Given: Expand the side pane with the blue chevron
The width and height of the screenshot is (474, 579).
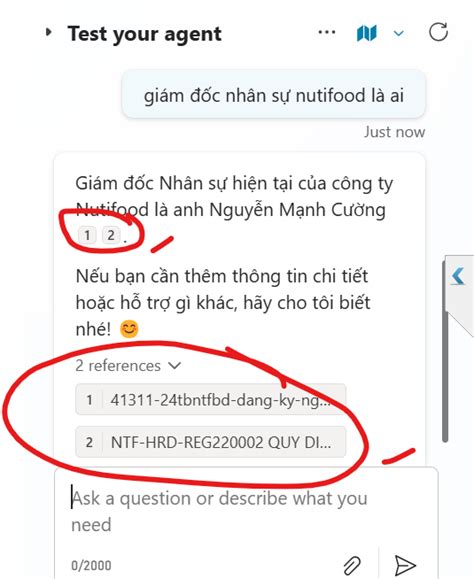Looking at the screenshot, I should (458, 276).
